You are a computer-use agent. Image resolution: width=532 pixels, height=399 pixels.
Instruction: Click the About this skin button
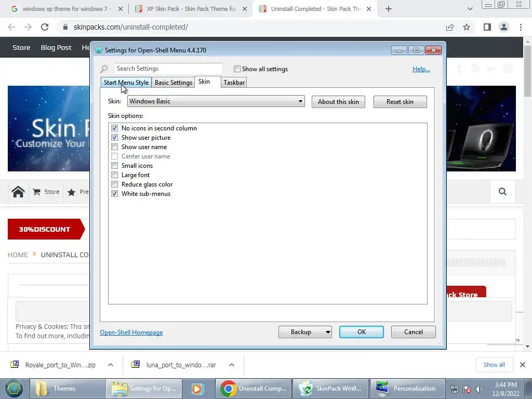pos(338,102)
